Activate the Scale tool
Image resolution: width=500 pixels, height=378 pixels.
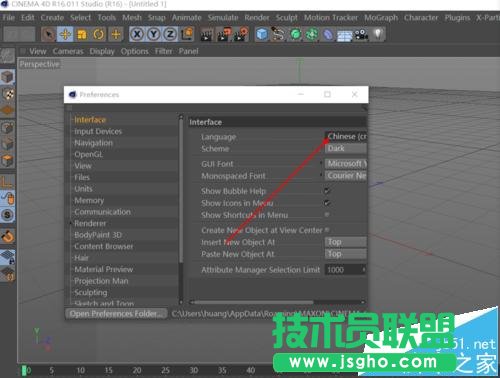coord(82,34)
